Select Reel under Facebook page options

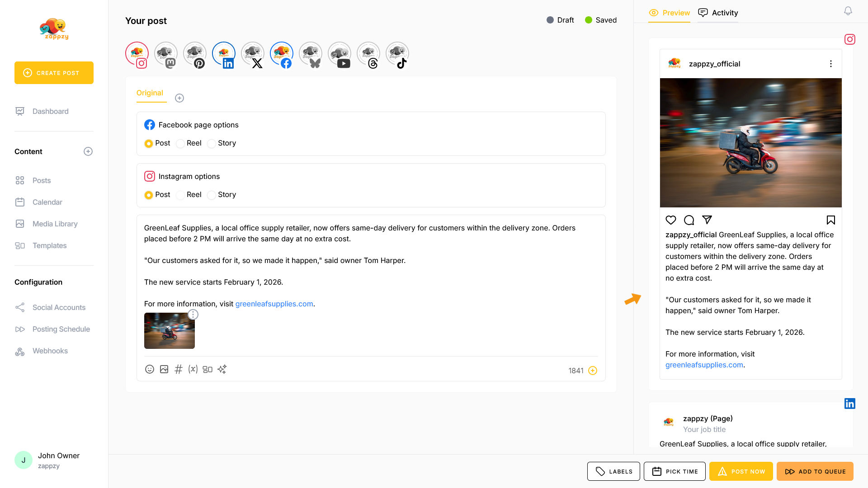pos(180,144)
